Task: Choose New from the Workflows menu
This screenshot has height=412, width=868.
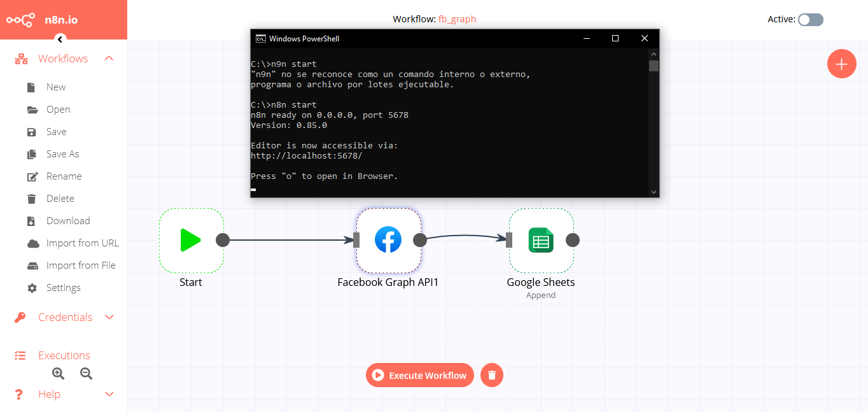Action: [56, 87]
